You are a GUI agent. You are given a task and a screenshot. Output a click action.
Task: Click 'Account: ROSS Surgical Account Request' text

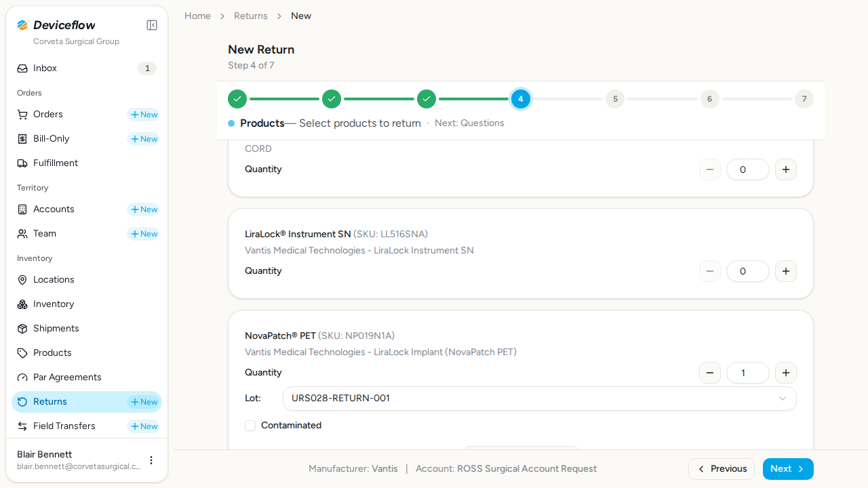[x=506, y=469]
